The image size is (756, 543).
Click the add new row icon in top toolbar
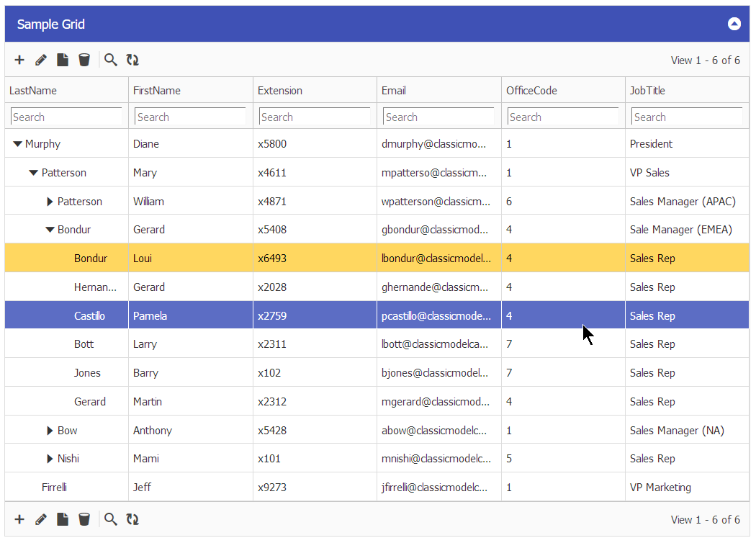pos(19,60)
